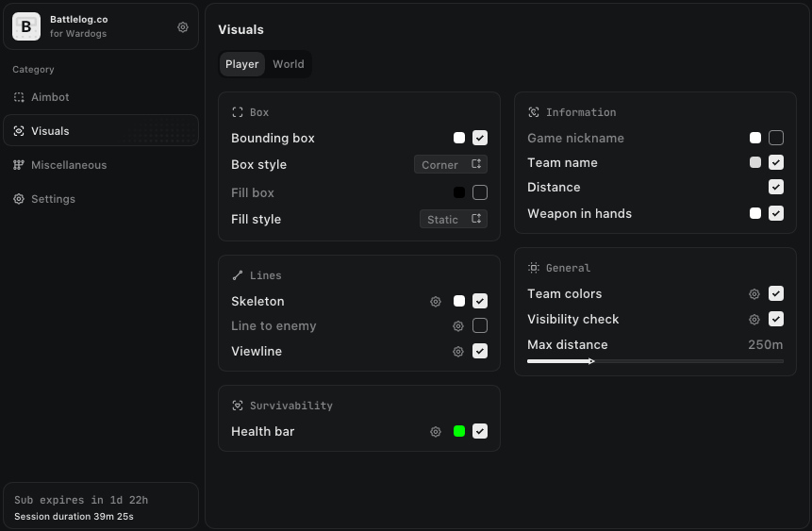This screenshot has width=812, height=531.
Task: Open Skeleton options gear icon
Action: click(436, 302)
